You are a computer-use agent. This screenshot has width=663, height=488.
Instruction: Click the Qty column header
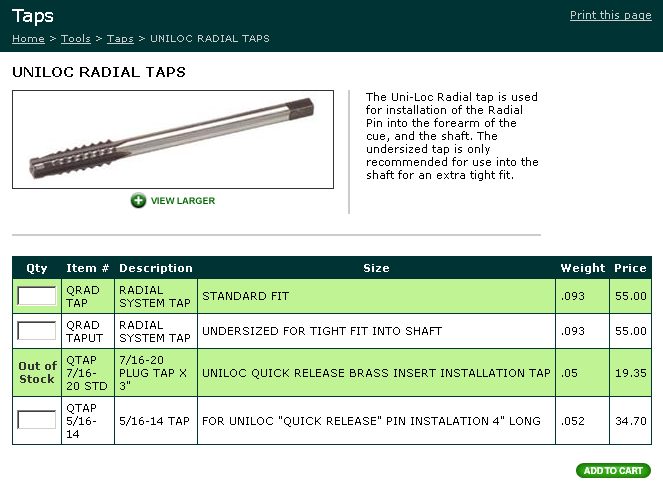[x=37, y=268]
